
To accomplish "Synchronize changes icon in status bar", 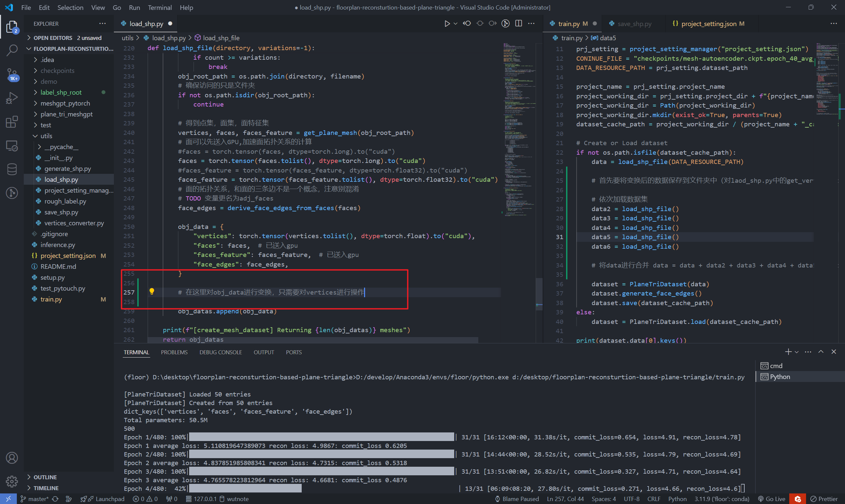I will click(x=55, y=499).
